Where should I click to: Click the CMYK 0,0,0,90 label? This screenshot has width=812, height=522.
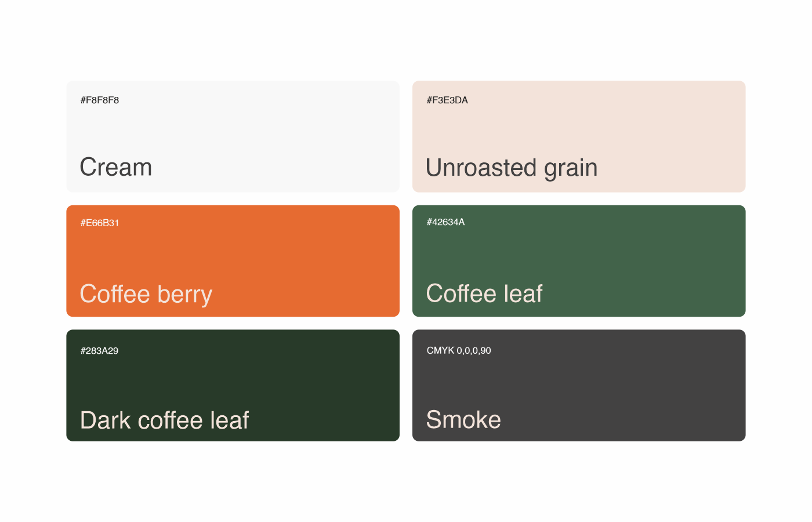coord(459,350)
